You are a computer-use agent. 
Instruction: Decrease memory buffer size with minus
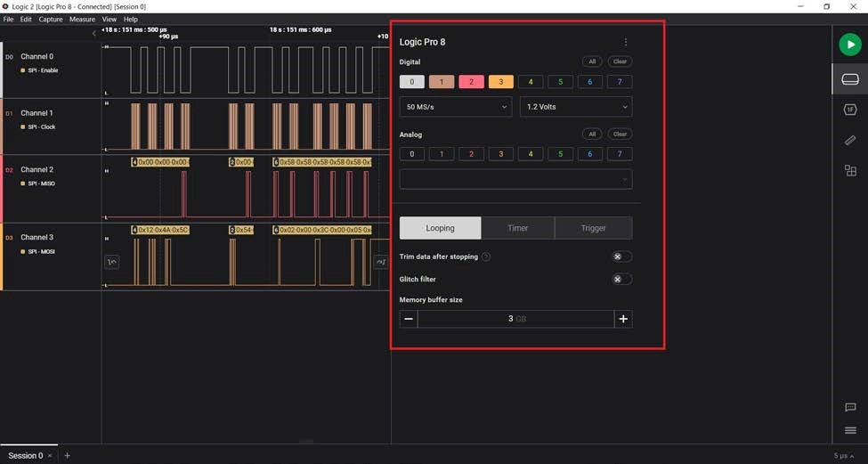coord(409,319)
